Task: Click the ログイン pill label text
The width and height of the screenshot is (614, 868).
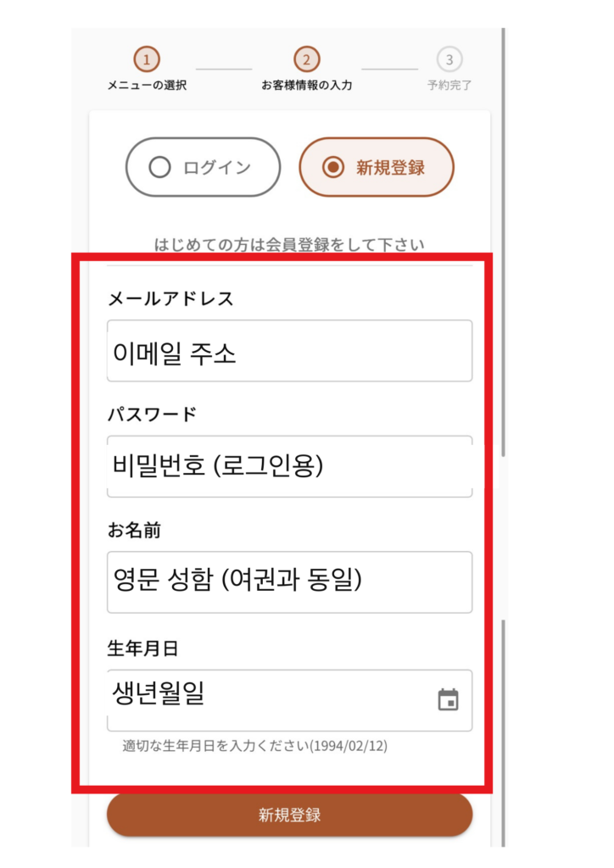Action: pos(218,167)
